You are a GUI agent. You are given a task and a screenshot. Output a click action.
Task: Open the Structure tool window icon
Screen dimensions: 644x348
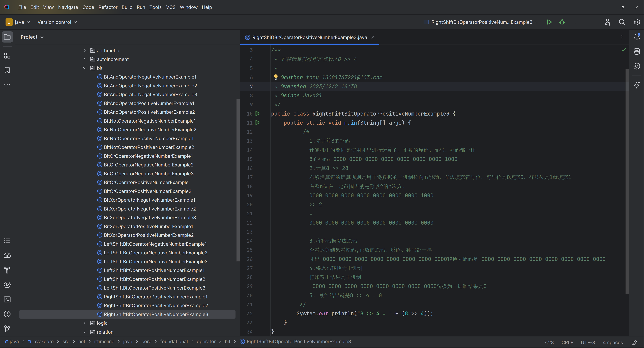click(x=7, y=55)
